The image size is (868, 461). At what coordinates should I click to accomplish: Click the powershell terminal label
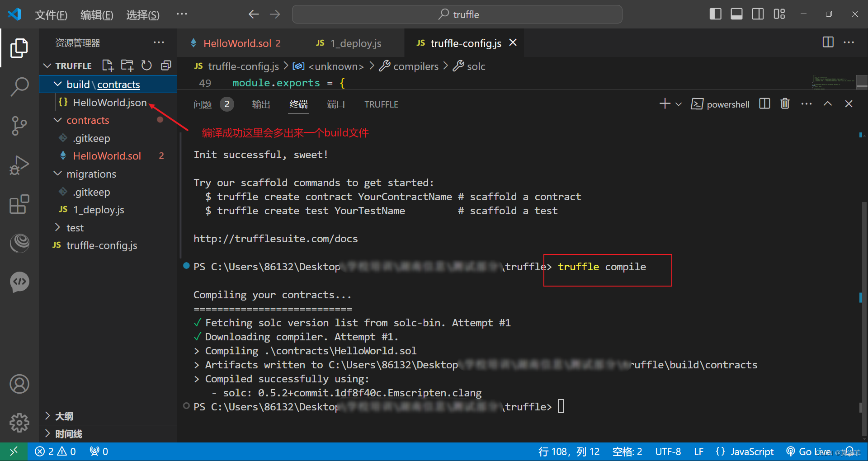point(720,104)
